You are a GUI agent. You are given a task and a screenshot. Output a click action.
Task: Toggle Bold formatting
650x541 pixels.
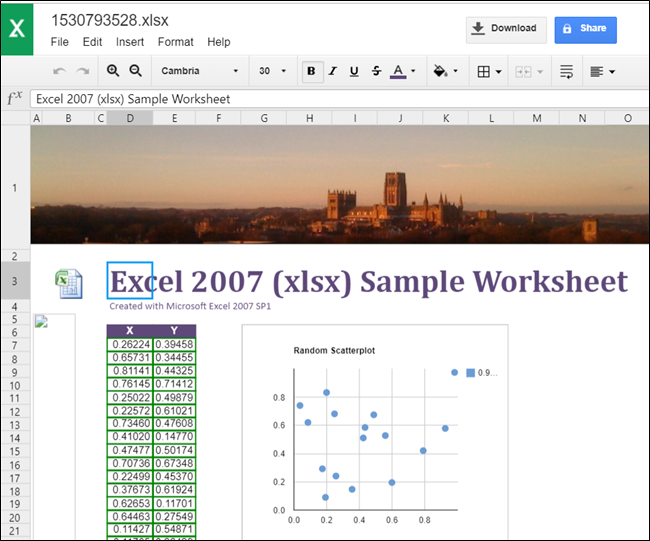tap(312, 71)
